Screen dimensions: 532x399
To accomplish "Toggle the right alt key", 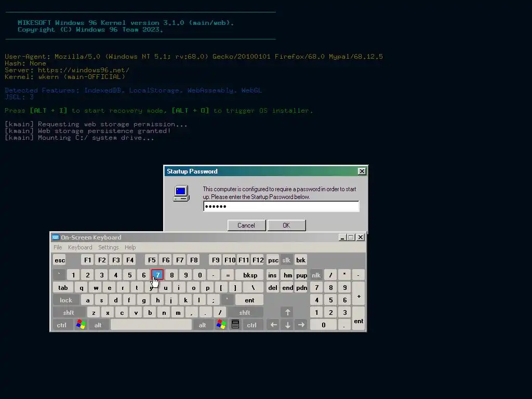I will pos(202,325).
